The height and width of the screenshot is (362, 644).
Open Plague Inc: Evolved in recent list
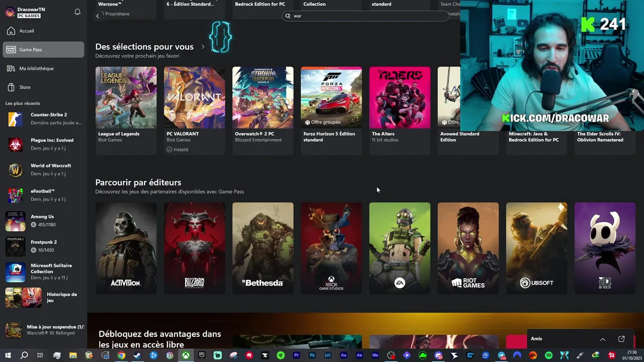pos(43,144)
